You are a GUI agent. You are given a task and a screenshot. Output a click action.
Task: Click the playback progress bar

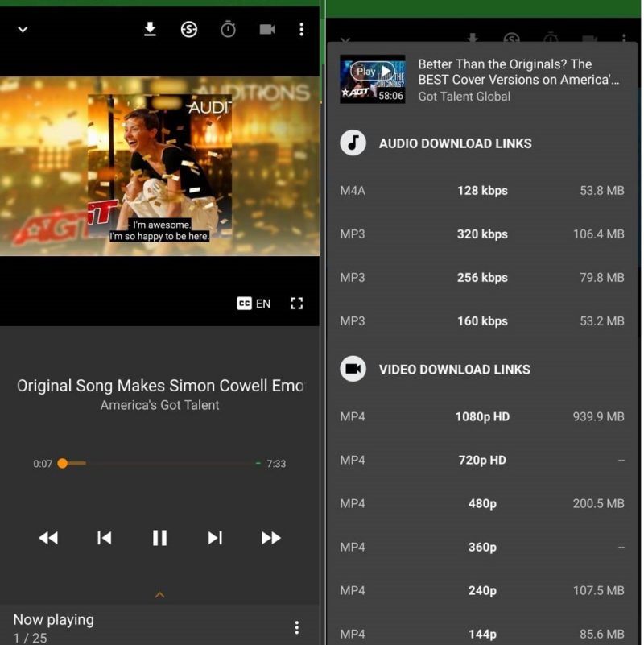click(x=159, y=464)
